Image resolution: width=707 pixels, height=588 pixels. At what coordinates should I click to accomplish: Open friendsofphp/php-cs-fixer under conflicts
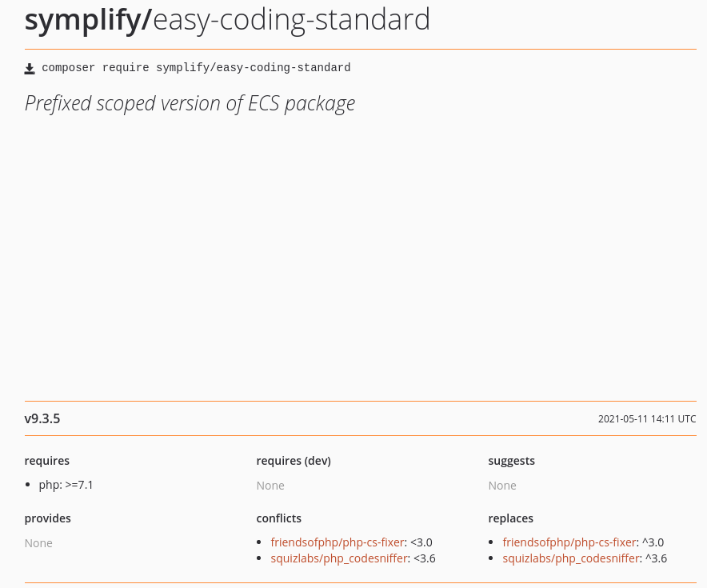338,542
